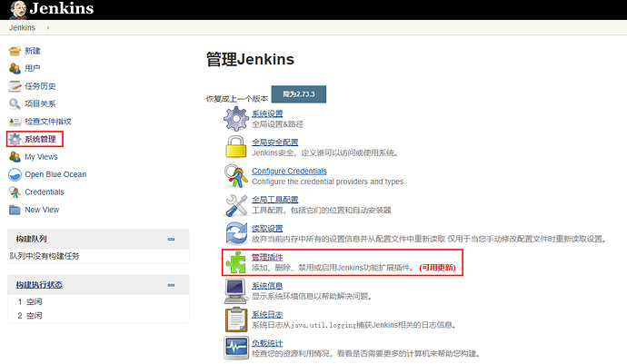Click the 系统日志 clipboard icon
The width and height of the screenshot is (627, 364).
236,320
